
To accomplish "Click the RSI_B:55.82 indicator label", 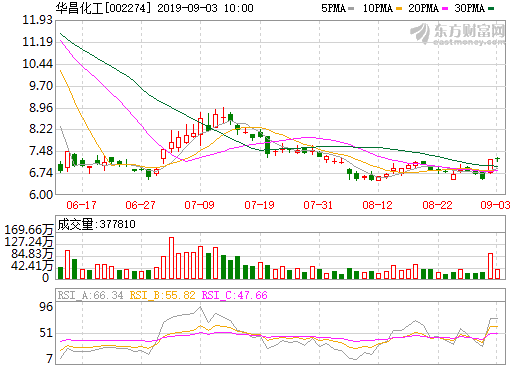I will (x=162, y=295).
